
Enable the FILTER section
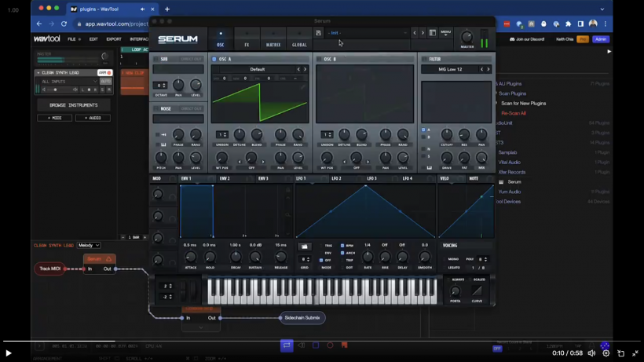[424, 59]
